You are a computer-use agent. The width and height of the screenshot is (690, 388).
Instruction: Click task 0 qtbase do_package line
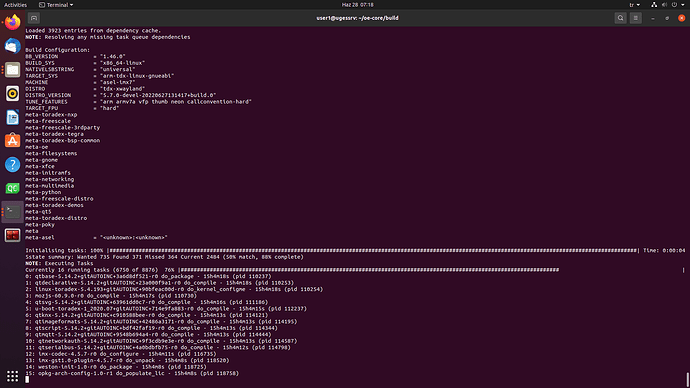(148, 276)
